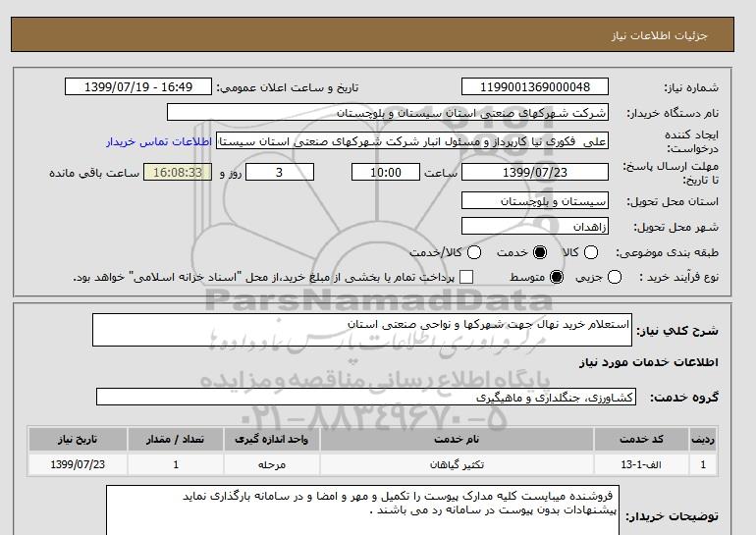Select the خدمت radio button
This screenshot has height=535, width=756.
pyautogui.click(x=540, y=252)
